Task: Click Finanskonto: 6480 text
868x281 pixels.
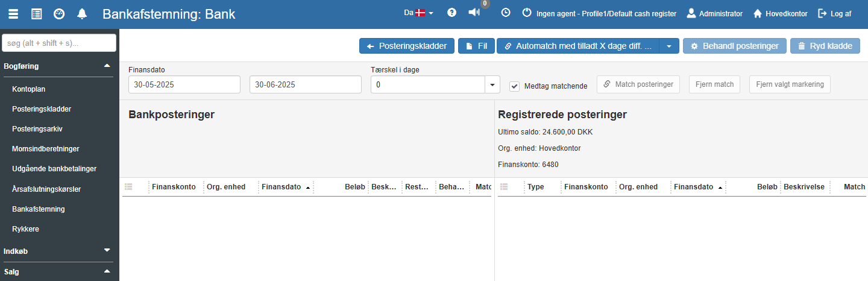Action: point(528,164)
